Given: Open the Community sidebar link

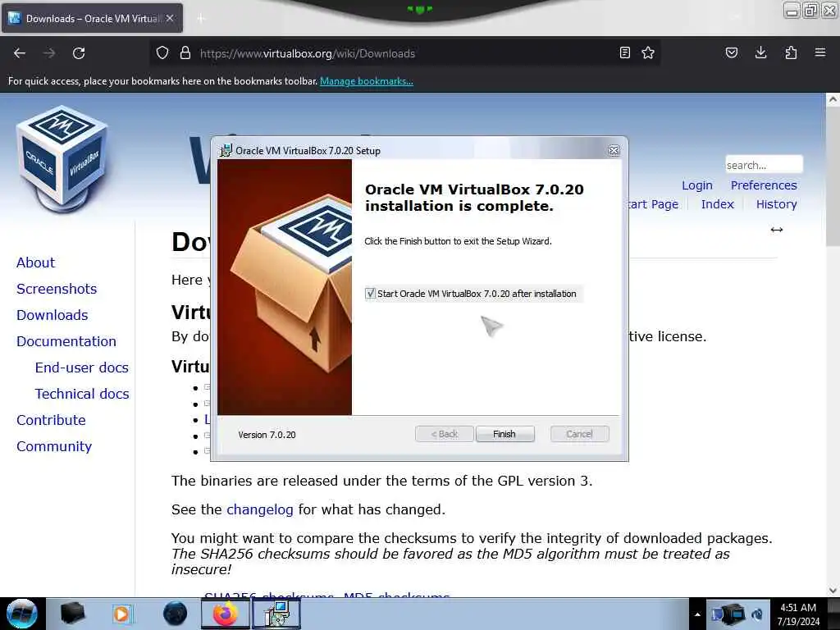Looking at the screenshot, I should [54, 446].
